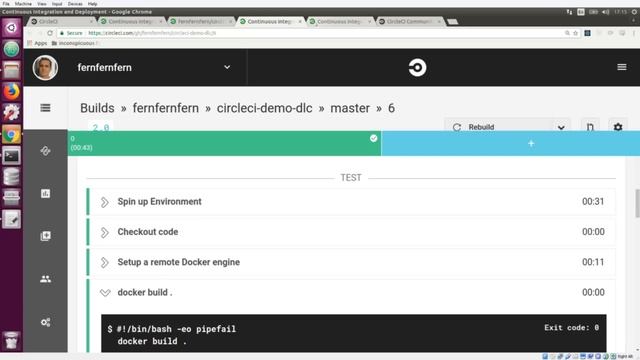Open the Terminal from the Ubuntu dock
Screen dimensions: 640x360
click(11, 155)
